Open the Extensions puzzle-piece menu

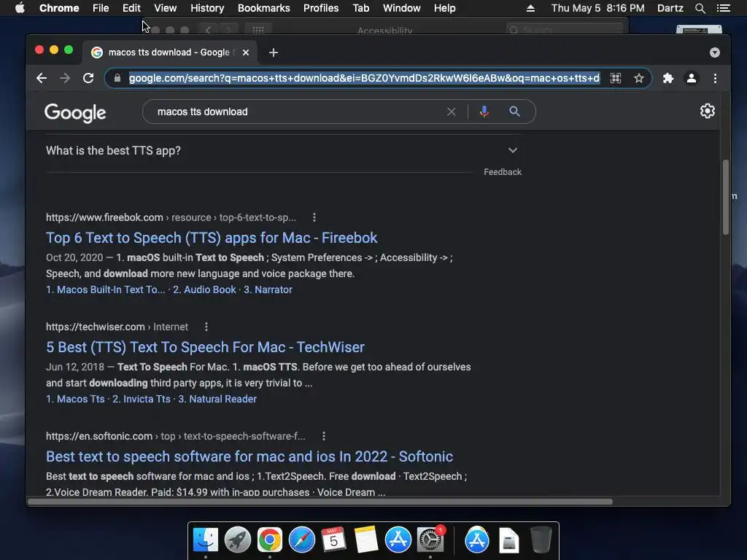pos(668,78)
